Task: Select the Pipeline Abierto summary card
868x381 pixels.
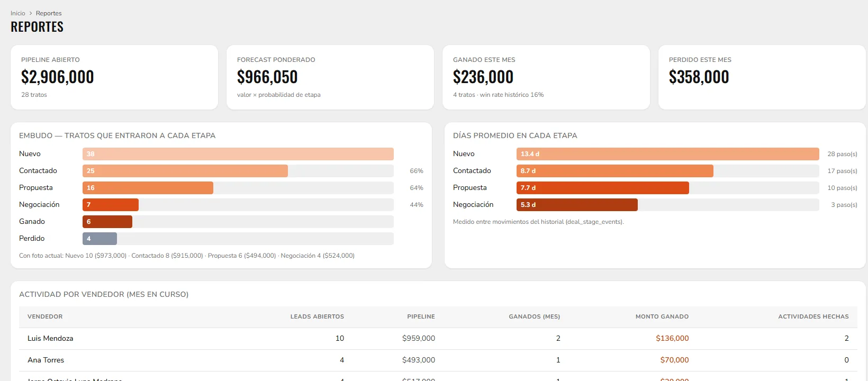Action: click(114, 77)
